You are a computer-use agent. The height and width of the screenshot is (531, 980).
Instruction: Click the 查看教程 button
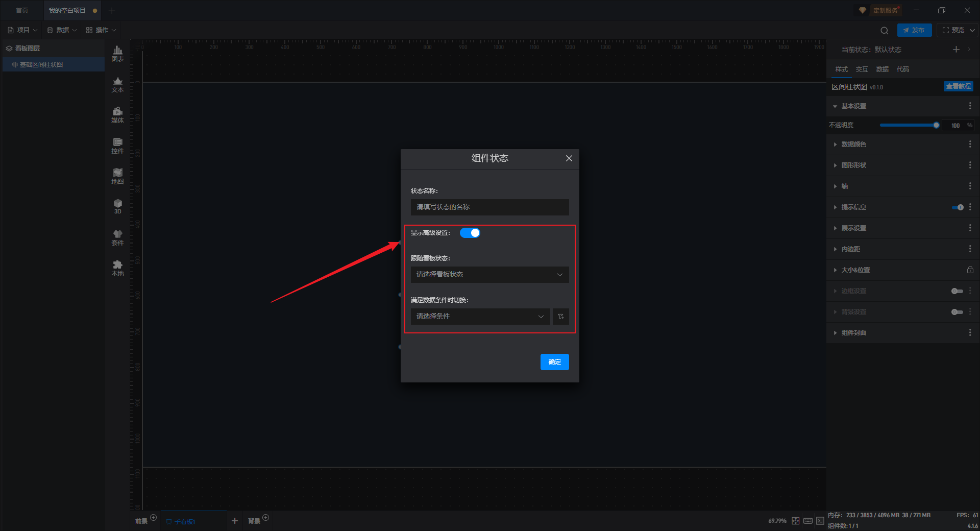point(958,86)
